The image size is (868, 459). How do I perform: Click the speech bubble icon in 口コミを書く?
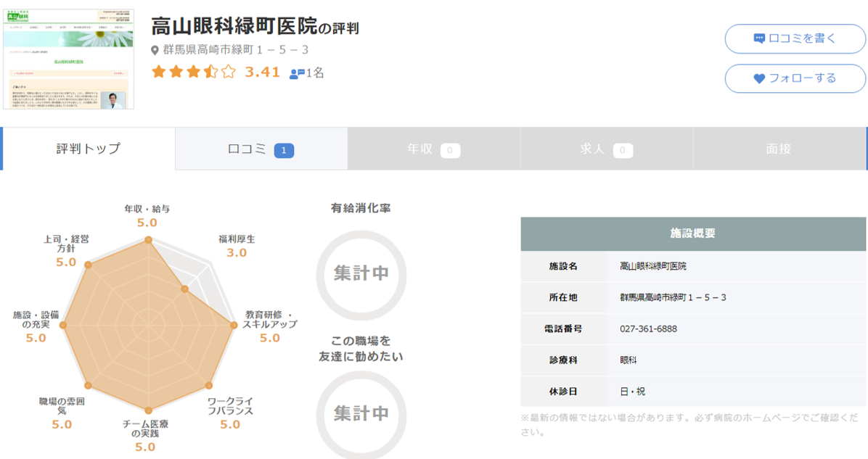pos(759,38)
